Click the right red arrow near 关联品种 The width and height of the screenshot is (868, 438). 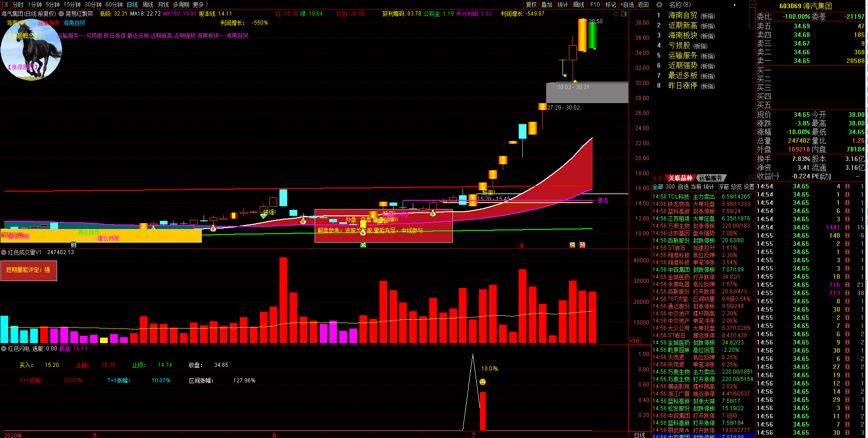[660, 178]
